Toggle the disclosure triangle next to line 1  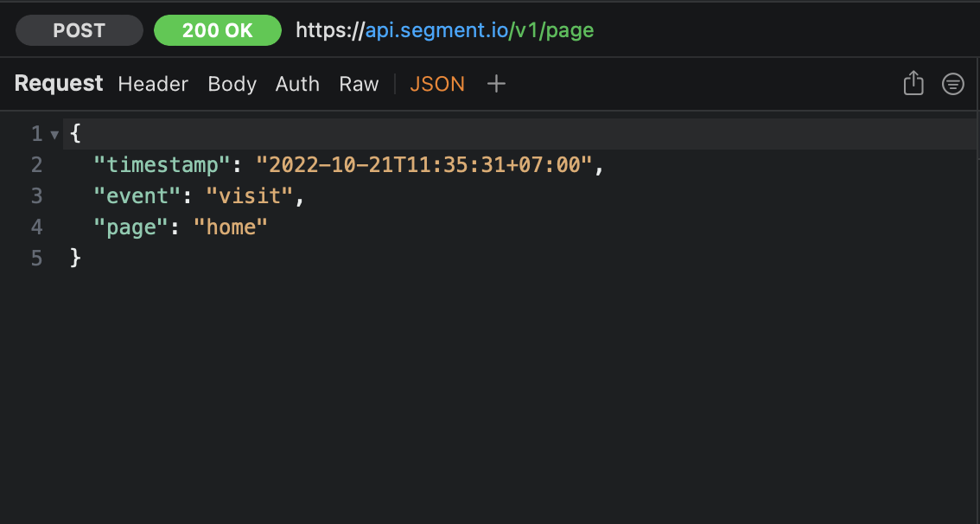pyautogui.click(x=54, y=133)
